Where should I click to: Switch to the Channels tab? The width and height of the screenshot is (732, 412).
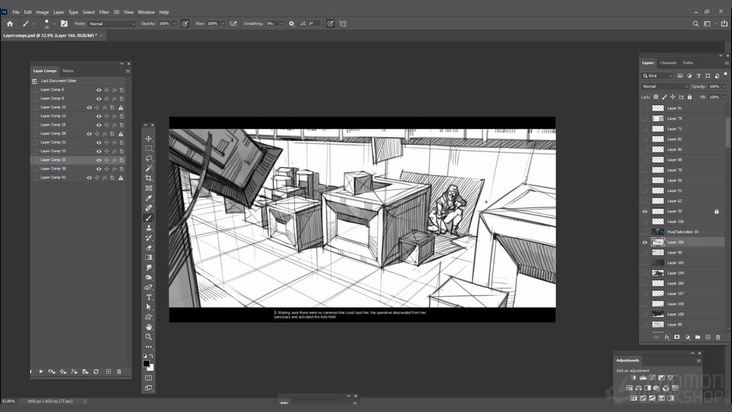pos(668,63)
